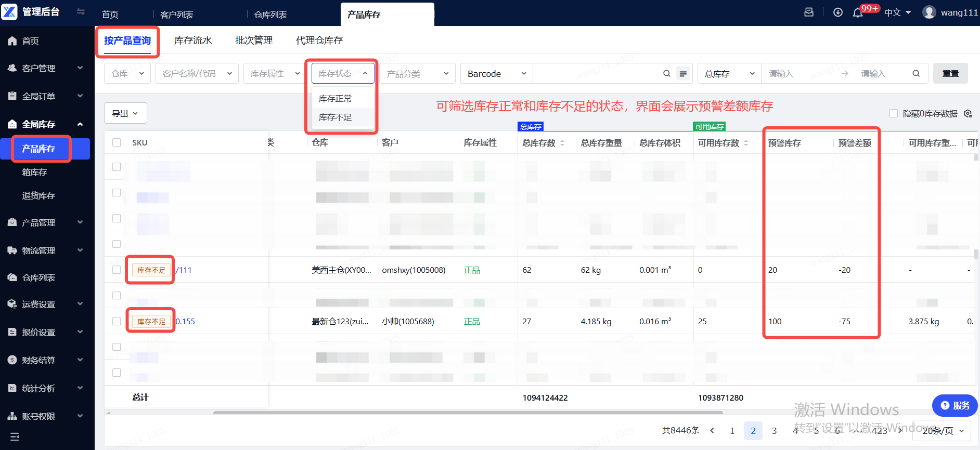Check the third table row checkbox
This screenshot has height=450, width=980.
pyautogui.click(x=117, y=218)
